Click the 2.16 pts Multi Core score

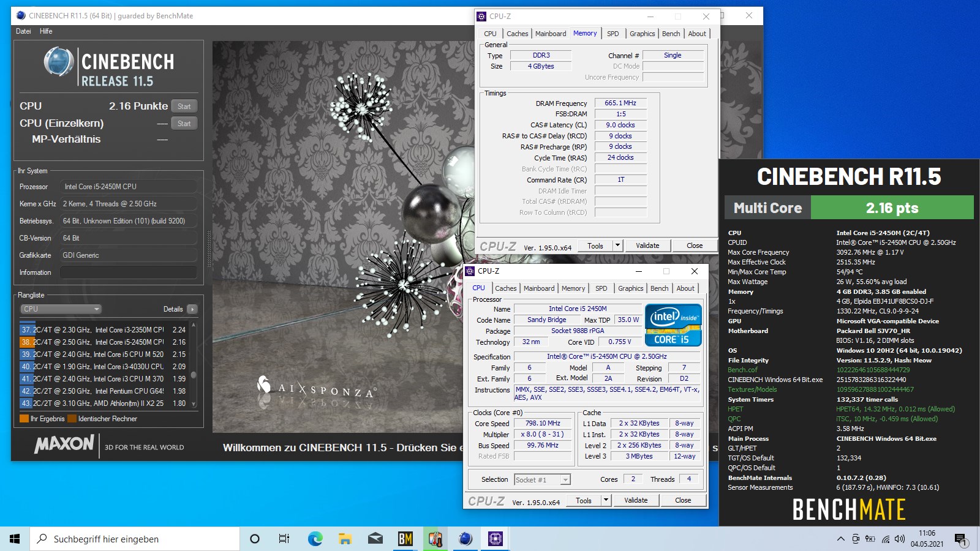click(x=892, y=208)
